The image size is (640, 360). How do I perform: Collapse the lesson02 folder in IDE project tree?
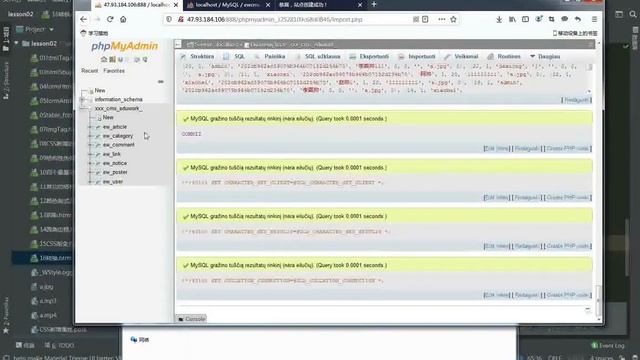click(x=16, y=43)
